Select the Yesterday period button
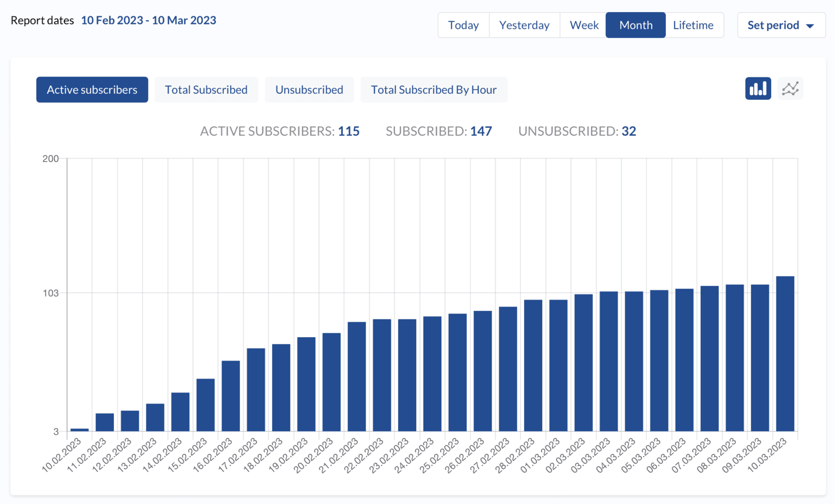Viewport: 835px width, 504px height. click(x=524, y=25)
